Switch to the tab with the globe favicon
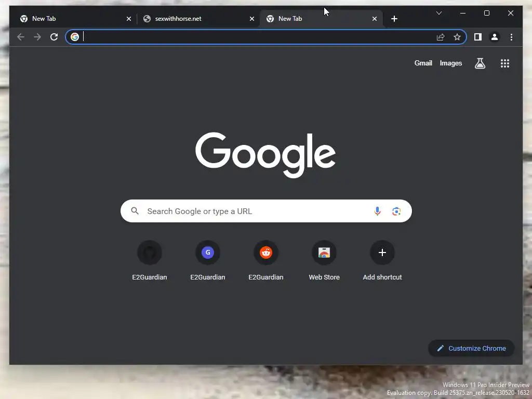 [198, 19]
